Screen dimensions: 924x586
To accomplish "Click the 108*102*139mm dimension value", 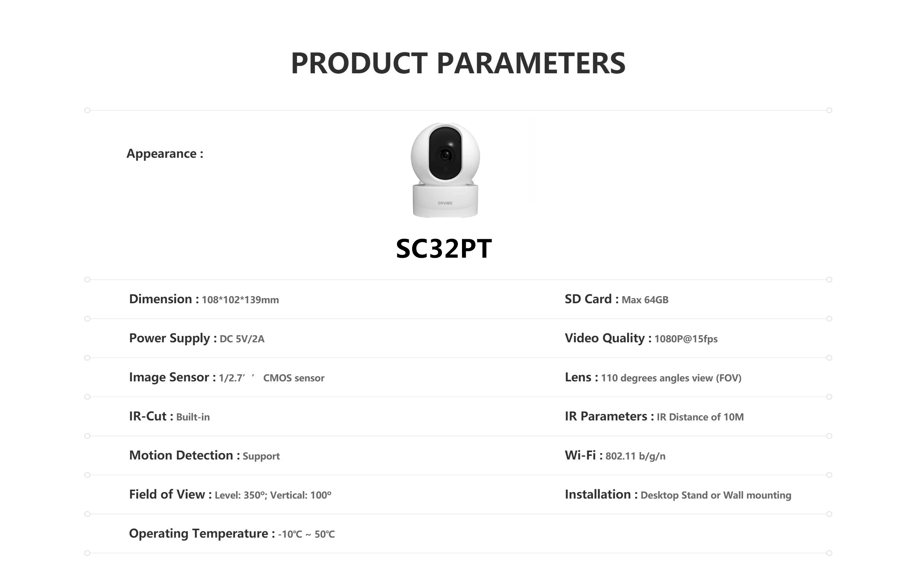I will pos(240,300).
